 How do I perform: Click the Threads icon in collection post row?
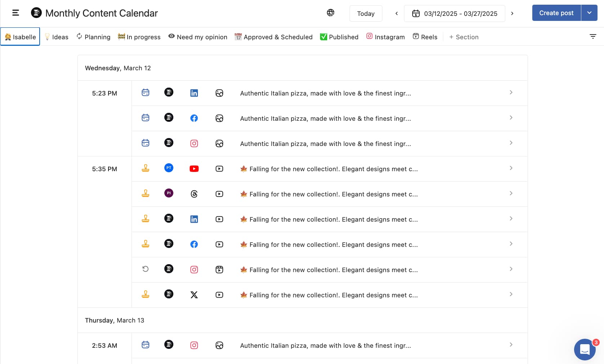point(194,194)
